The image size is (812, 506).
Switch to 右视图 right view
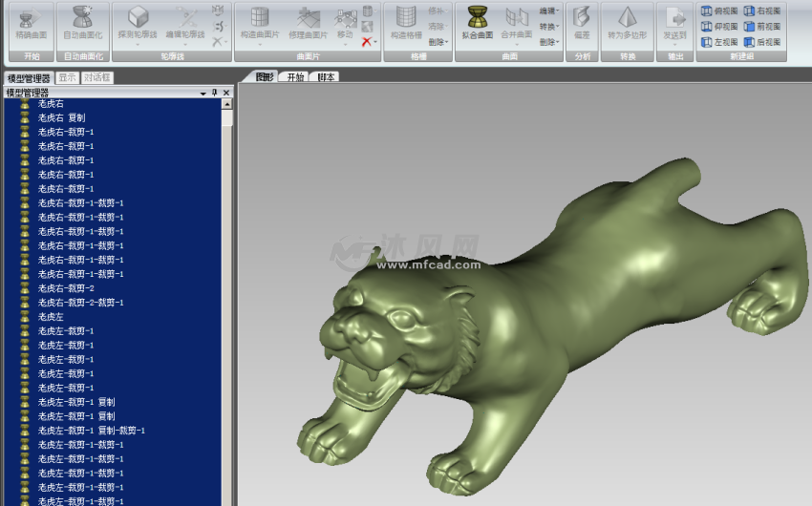[762, 11]
